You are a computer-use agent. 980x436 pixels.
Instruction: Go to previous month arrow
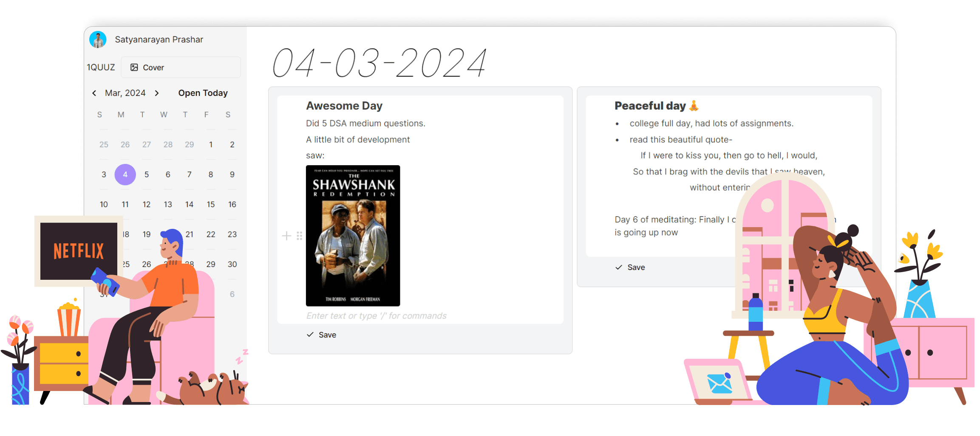click(94, 93)
